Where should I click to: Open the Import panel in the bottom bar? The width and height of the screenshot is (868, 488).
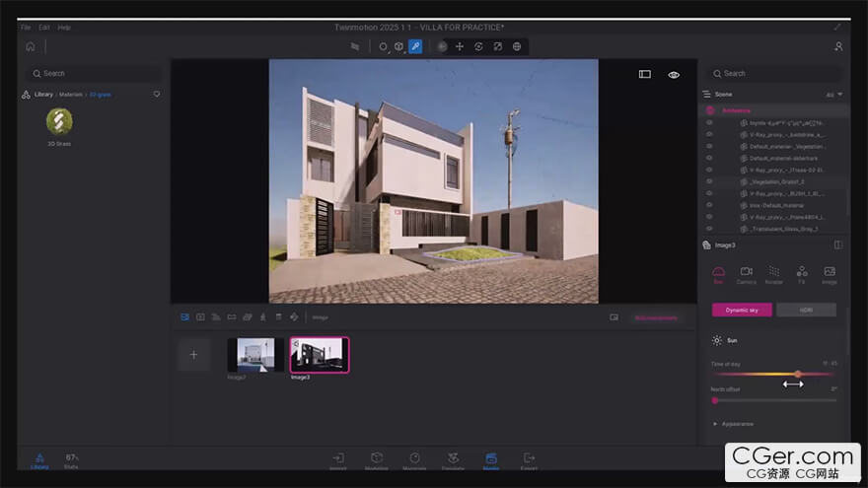(338, 459)
